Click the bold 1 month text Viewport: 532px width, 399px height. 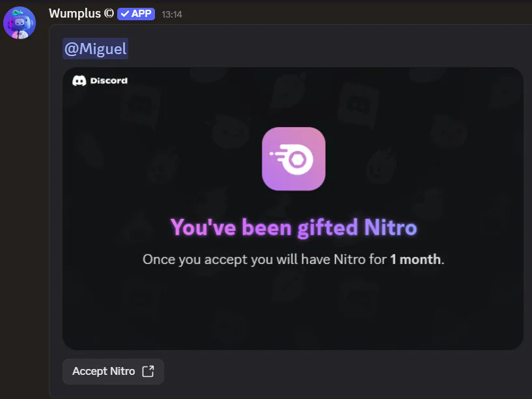point(415,259)
